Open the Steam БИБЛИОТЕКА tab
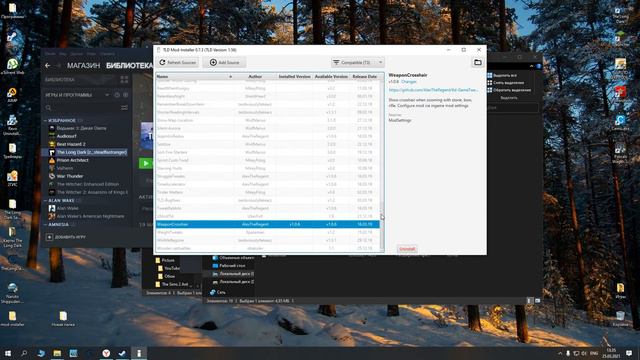The height and width of the screenshot is (360, 640). click(129, 66)
